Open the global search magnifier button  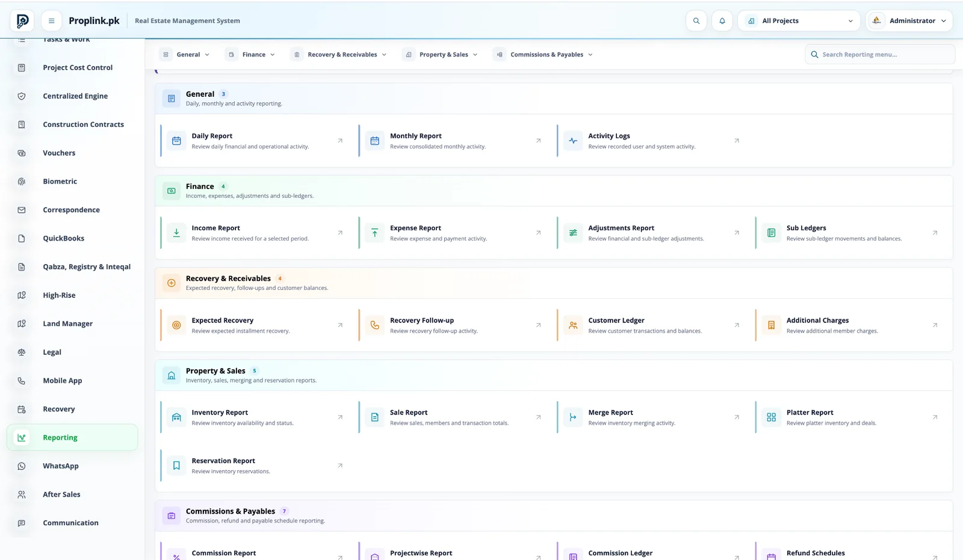pos(696,21)
